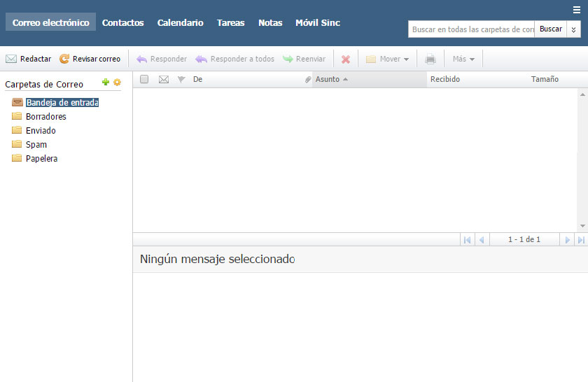Click the hamburger menu icon top right
Screen dimensions: 588x382
coord(576,10)
